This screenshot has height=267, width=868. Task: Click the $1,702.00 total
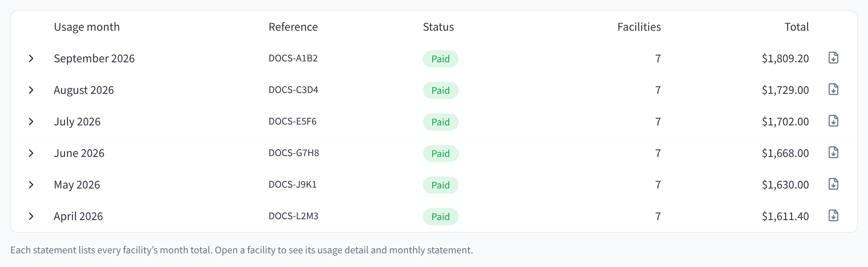tap(785, 122)
